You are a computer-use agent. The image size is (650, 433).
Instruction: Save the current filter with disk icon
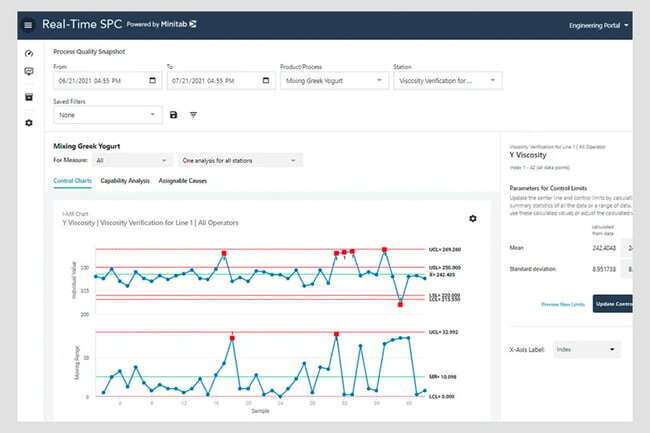click(173, 115)
